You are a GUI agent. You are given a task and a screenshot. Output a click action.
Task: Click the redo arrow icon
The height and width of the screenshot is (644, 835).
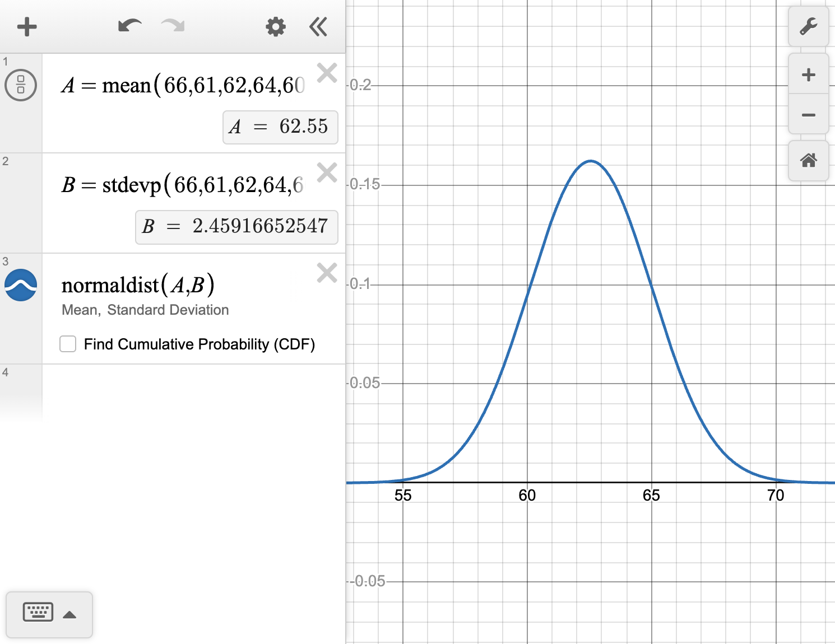[x=172, y=26]
